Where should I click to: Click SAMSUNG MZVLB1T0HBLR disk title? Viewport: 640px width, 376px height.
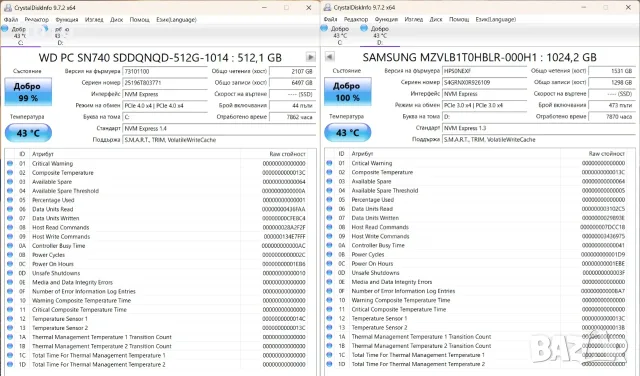(480, 57)
